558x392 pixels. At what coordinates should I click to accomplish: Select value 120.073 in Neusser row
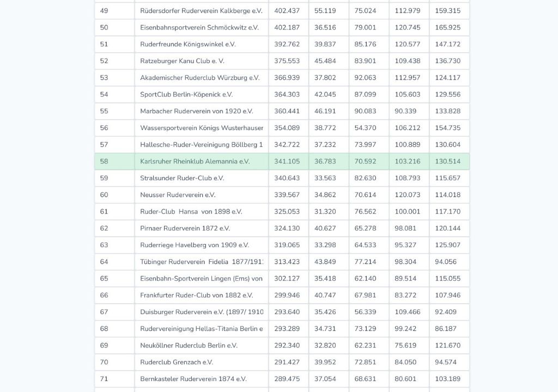[x=408, y=194]
